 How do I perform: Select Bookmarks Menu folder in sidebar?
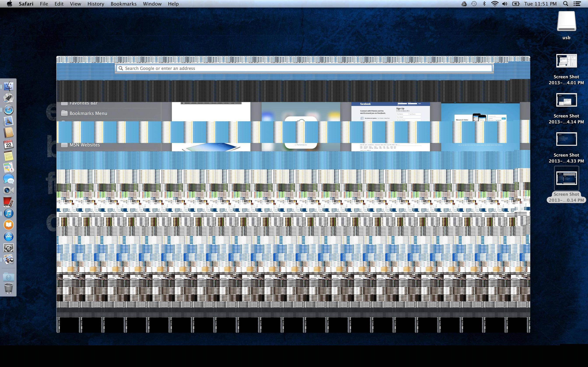pyautogui.click(x=88, y=113)
